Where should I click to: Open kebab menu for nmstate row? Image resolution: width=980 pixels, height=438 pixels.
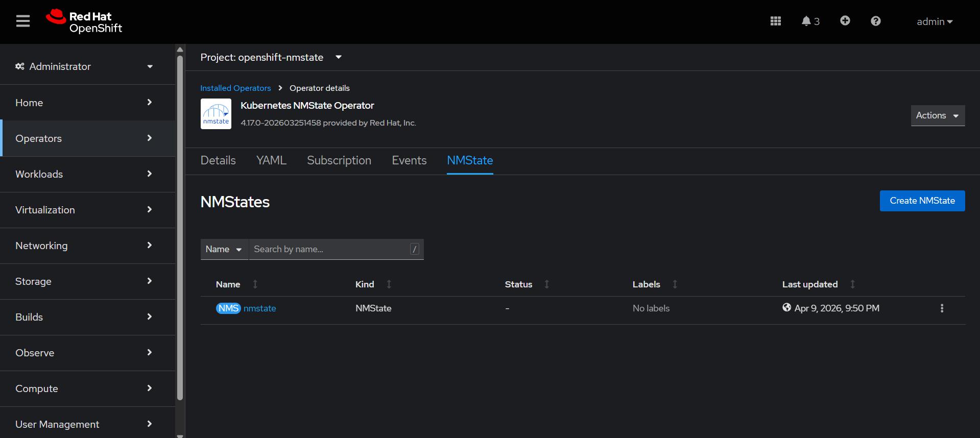click(942, 308)
